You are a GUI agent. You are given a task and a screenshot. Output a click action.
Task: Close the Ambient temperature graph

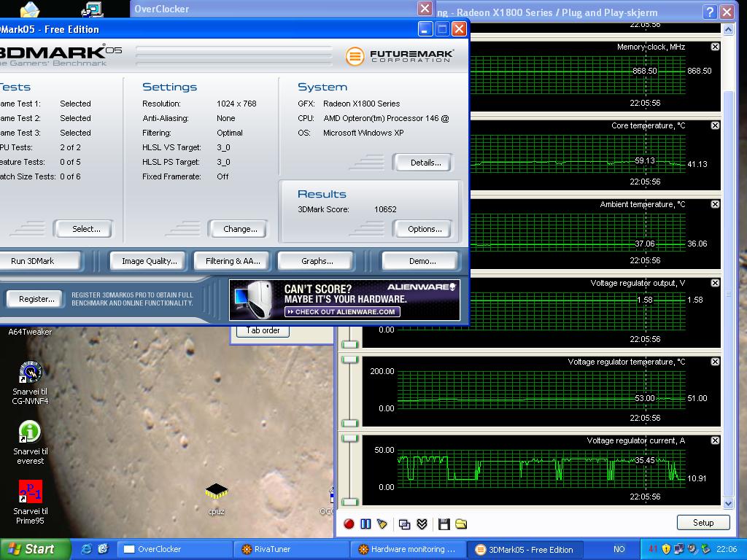click(715, 204)
